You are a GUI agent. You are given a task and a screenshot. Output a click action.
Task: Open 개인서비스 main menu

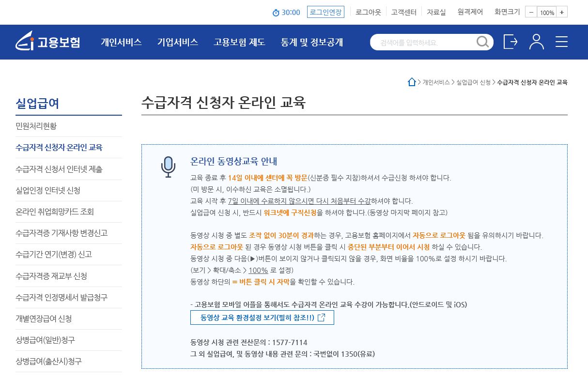click(x=121, y=42)
